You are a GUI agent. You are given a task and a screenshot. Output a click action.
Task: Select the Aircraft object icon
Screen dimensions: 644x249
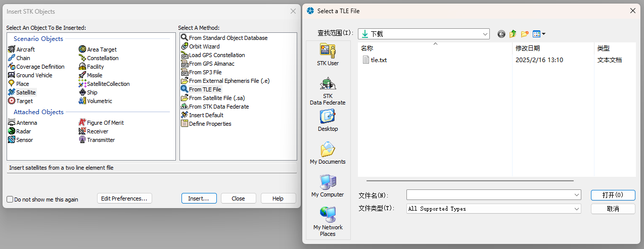pyautogui.click(x=12, y=49)
